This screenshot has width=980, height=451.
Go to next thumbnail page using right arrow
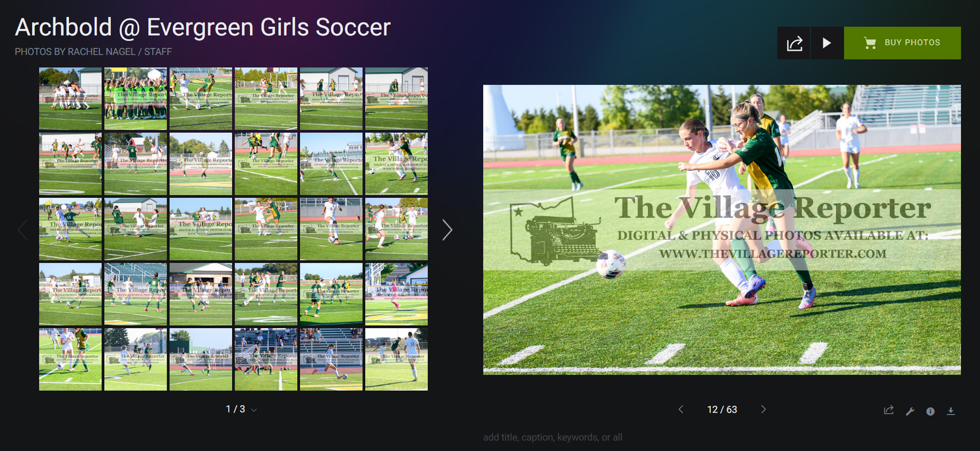point(447,229)
